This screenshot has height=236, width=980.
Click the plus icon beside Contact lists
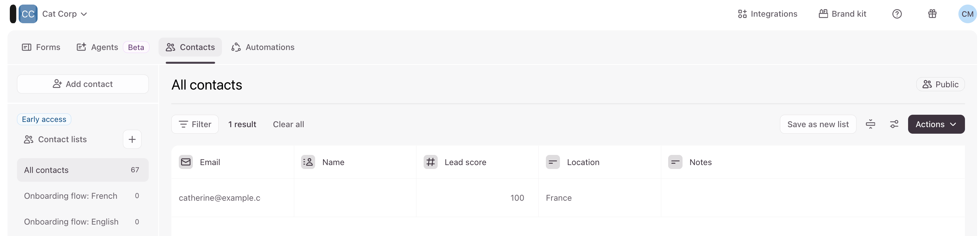coord(132,139)
